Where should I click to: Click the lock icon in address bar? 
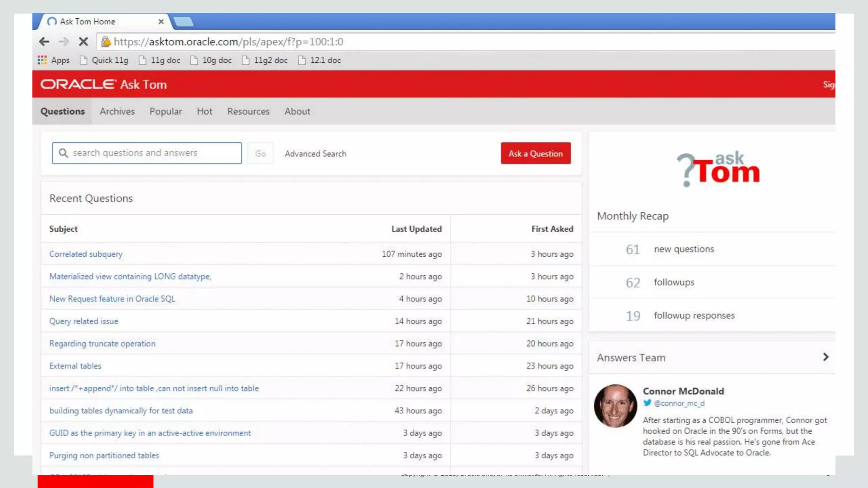(x=106, y=42)
